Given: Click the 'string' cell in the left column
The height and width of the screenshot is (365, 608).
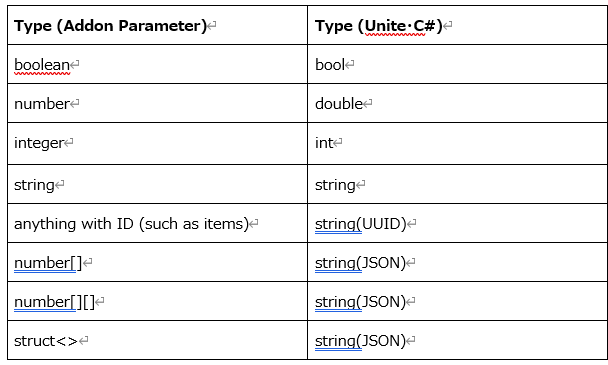Looking at the screenshot, I should (x=157, y=184).
